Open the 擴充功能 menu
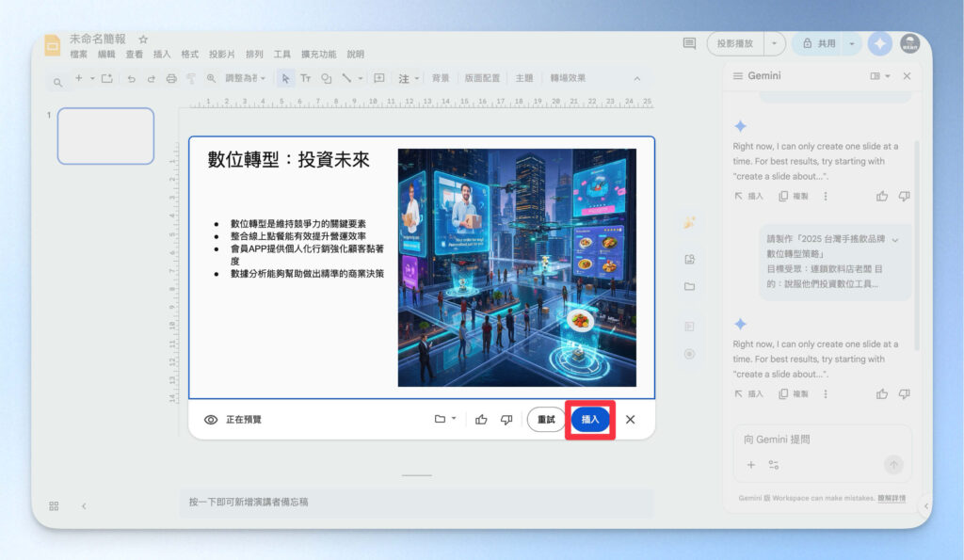This screenshot has height=560, width=964. (x=318, y=54)
